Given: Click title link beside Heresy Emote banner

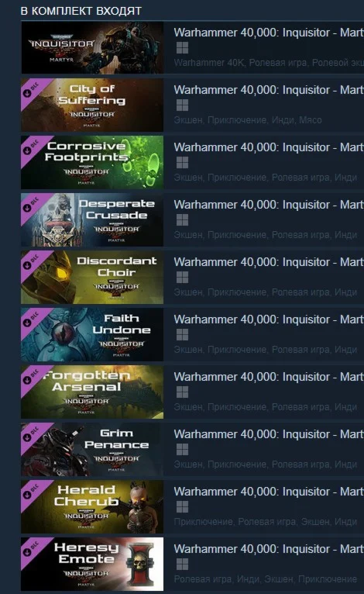Looking at the screenshot, I should tap(269, 549).
